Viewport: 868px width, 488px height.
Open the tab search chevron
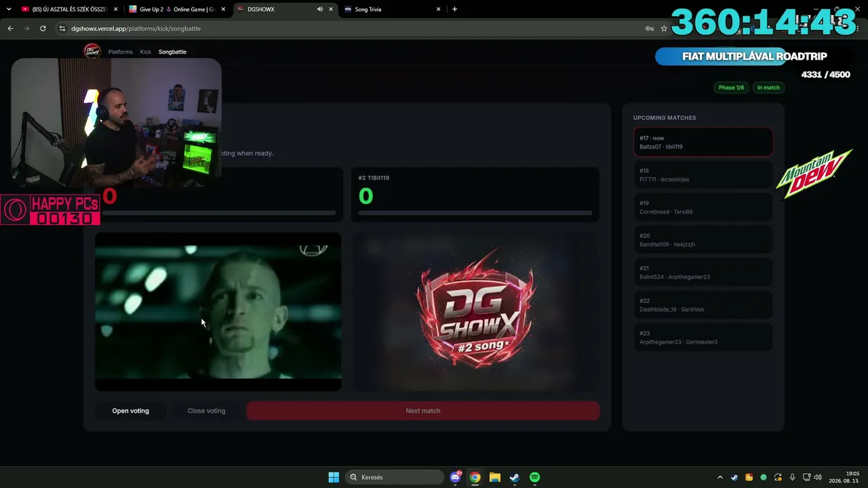click(9, 9)
